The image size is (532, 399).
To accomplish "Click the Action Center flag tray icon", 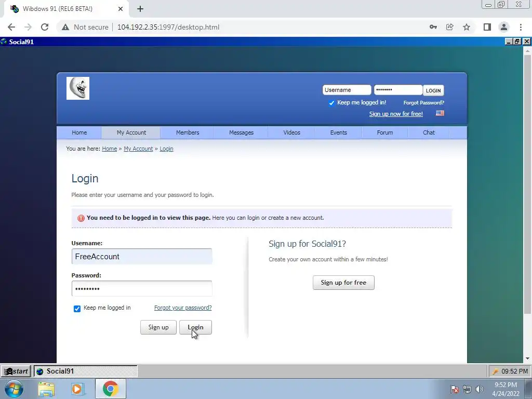I will click(x=455, y=389).
